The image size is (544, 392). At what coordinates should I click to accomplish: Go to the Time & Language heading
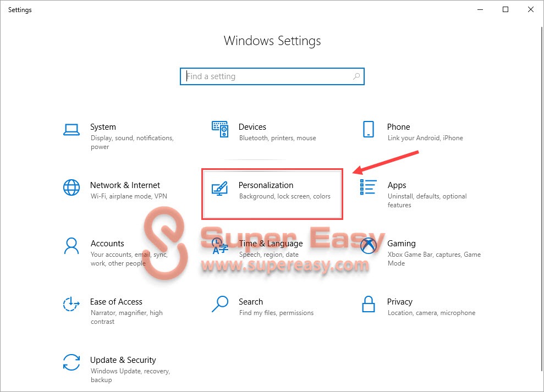click(x=271, y=244)
